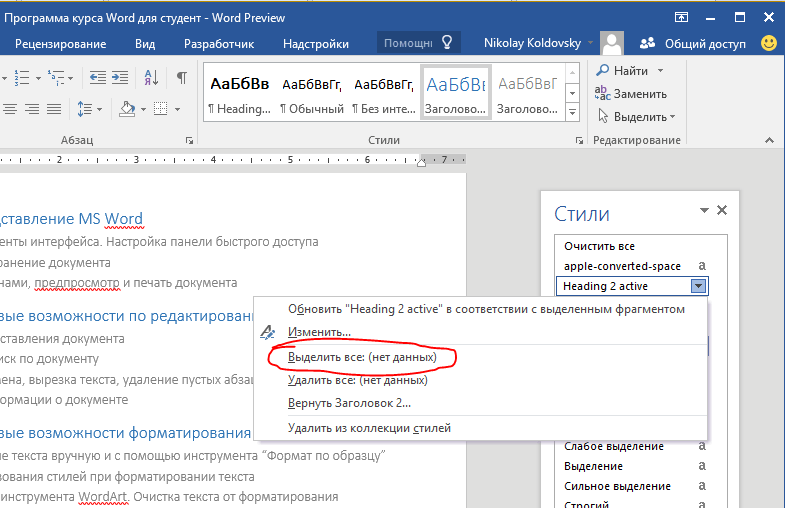
Task: Click the Заменить replace button
Action: (631, 94)
